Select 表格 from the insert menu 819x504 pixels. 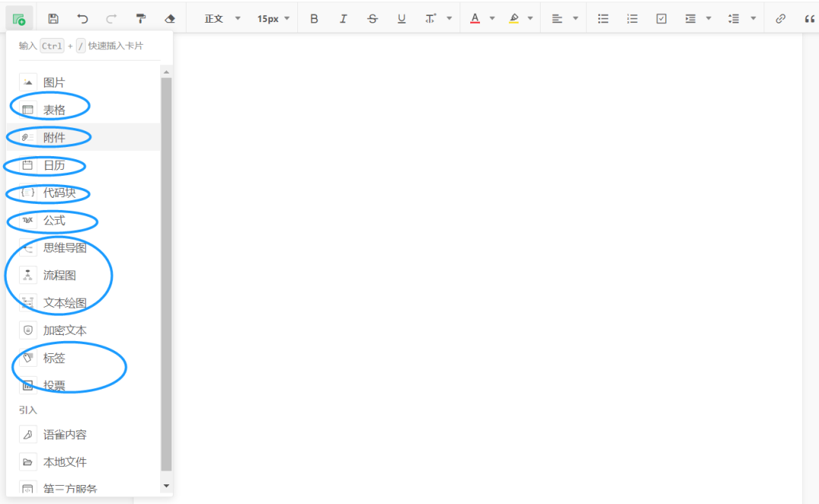54,110
